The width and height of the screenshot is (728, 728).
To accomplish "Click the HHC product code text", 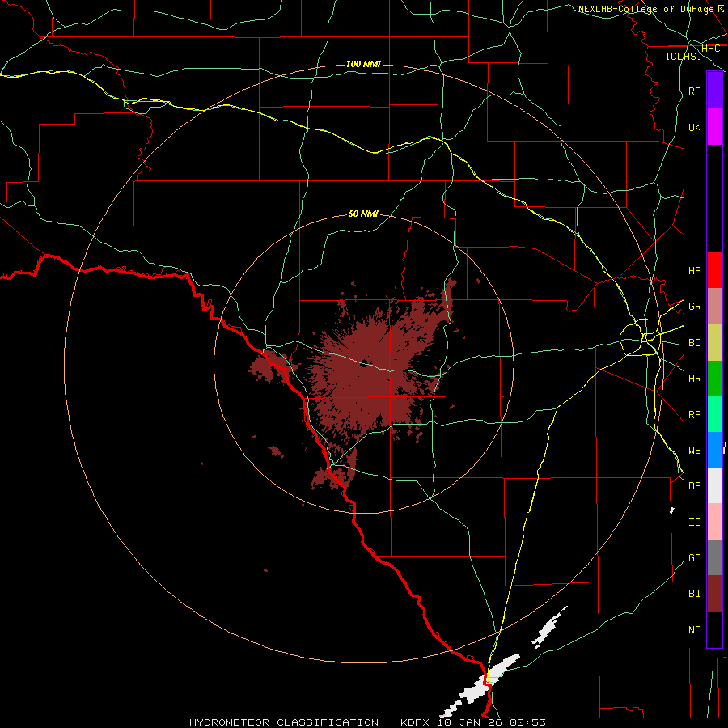I will pyautogui.click(x=711, y=49).
